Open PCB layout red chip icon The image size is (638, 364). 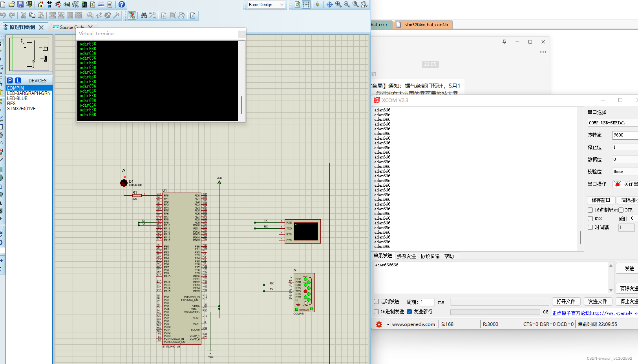(x=58, y=4)
